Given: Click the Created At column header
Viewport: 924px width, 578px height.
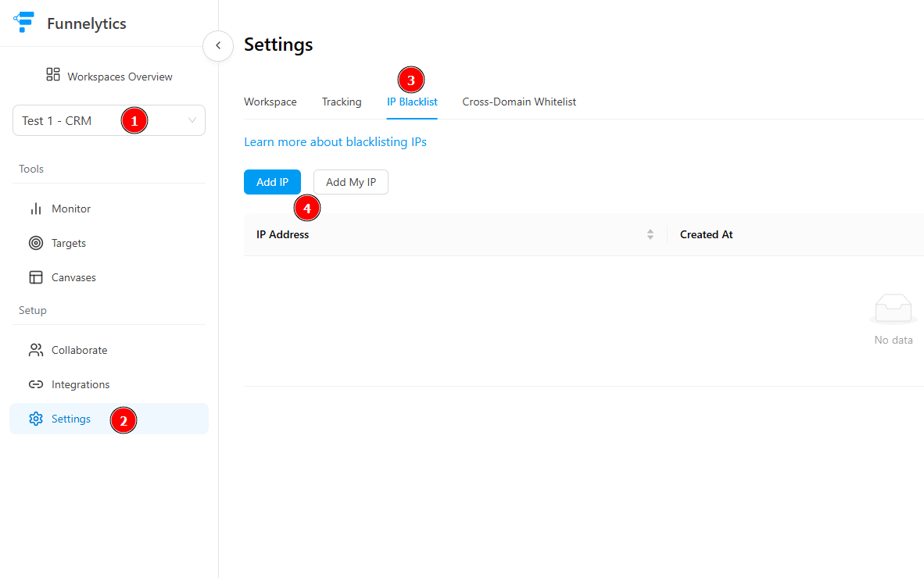Looking at the screenshot, I should coord(706,234).
